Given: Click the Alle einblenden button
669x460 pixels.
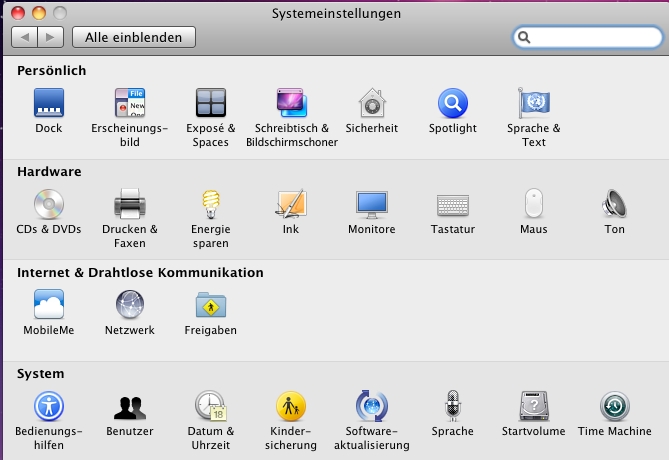Looking at the screenshot, I should [134, 37].
